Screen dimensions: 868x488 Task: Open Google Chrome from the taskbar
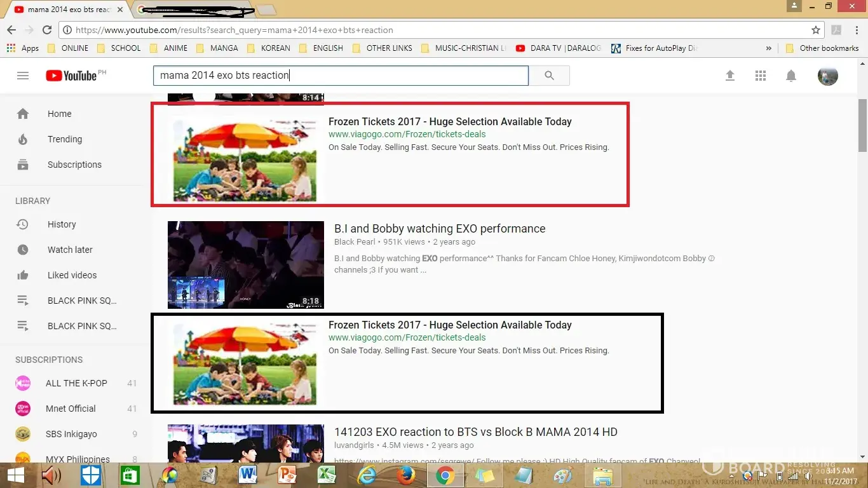pos(445,475)
